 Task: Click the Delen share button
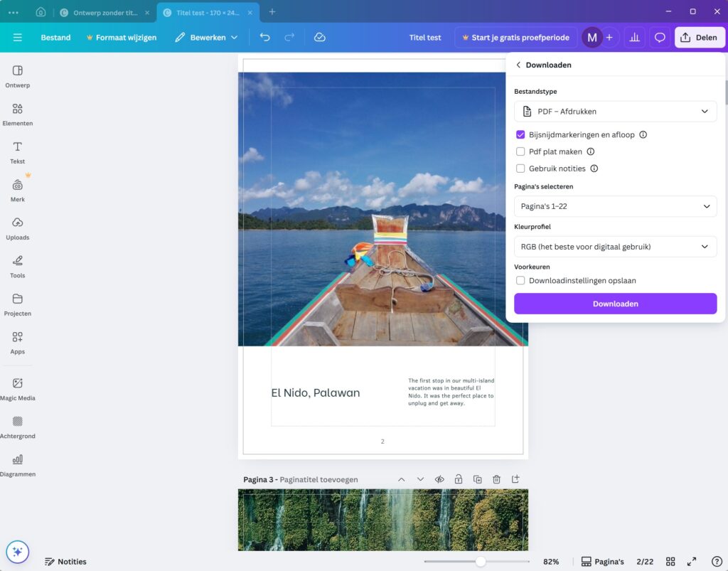point(700,38)
